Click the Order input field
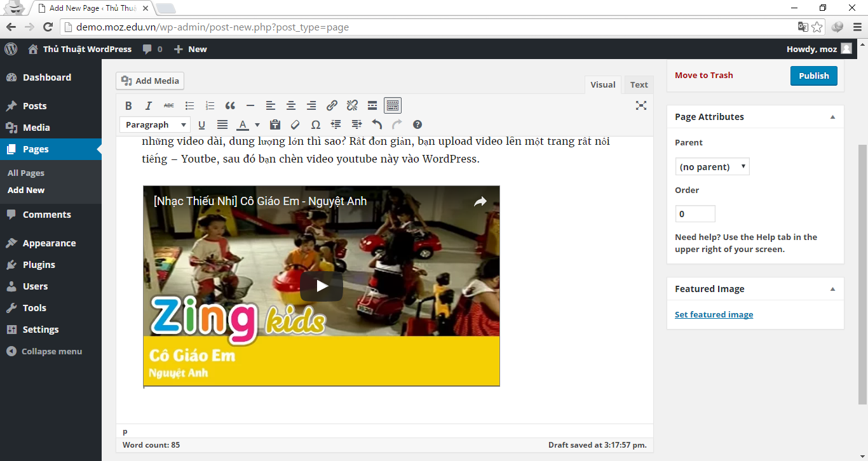The width and height of the screenshot is (868, 461). point(695,213)
